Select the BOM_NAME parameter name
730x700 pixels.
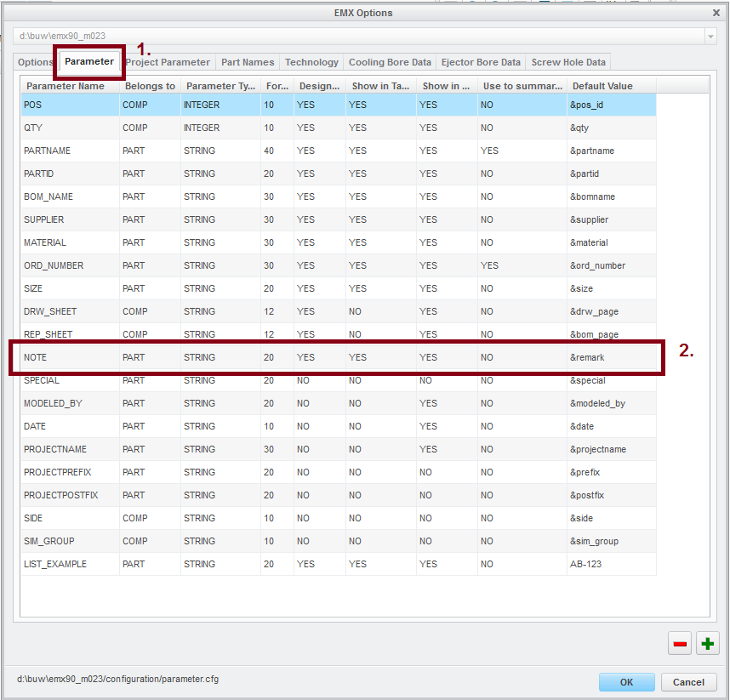pyautogui.click(x=48, y=196)
